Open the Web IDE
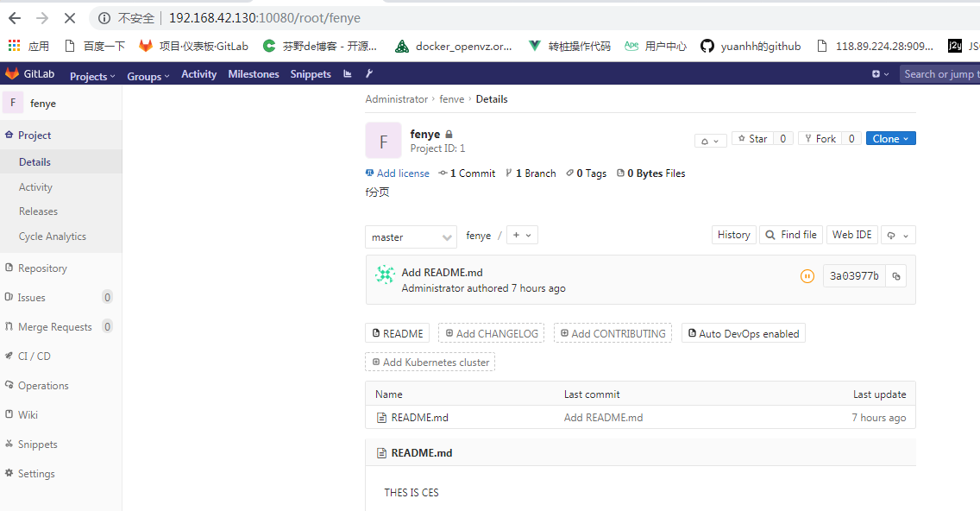Image resolution: width=980 pixels, height=511 pixels. click(x=851, y=235)
